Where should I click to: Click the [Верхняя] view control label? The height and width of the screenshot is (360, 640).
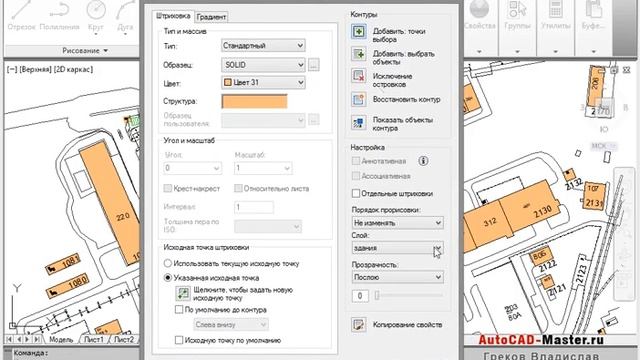tap(36, 69)
